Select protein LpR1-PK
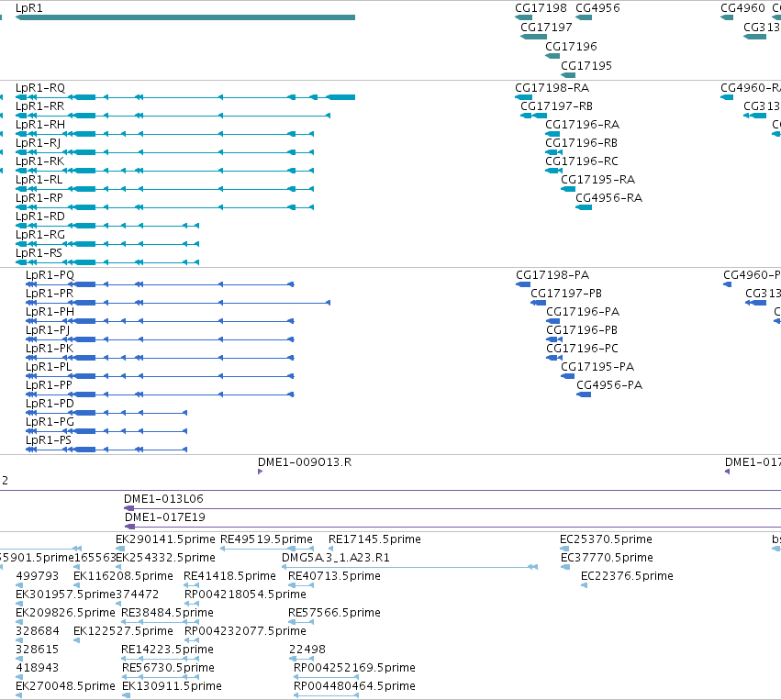Viewport: 781px width, 700px height. [160, 358]
